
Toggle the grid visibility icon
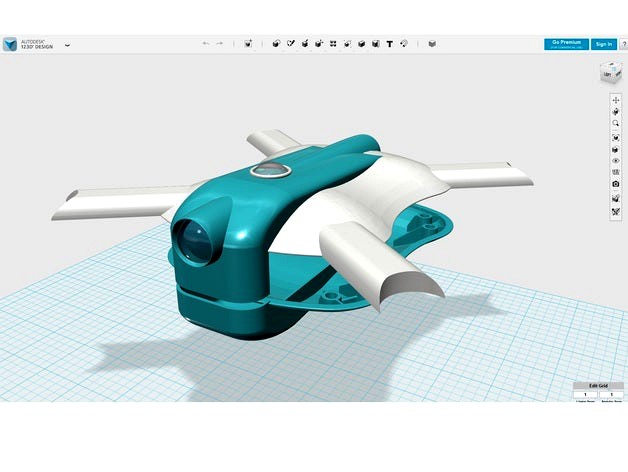pyautogui.click(x=616, y=172)
